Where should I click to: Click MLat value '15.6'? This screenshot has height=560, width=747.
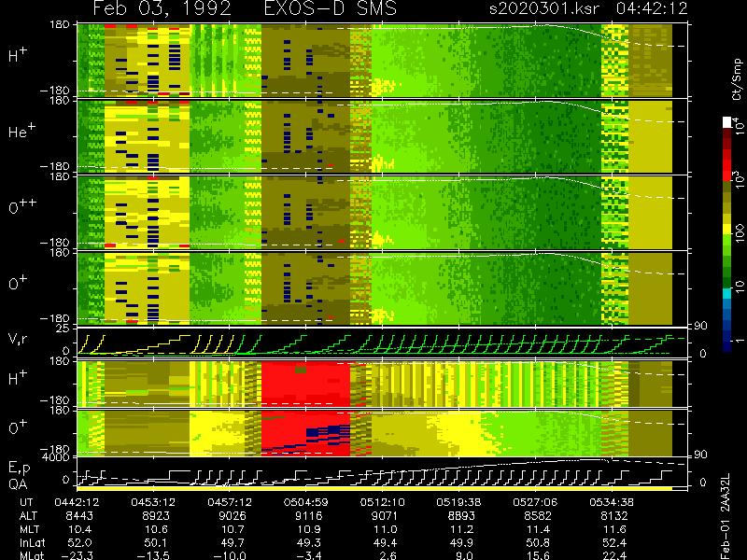pos(539,555)
